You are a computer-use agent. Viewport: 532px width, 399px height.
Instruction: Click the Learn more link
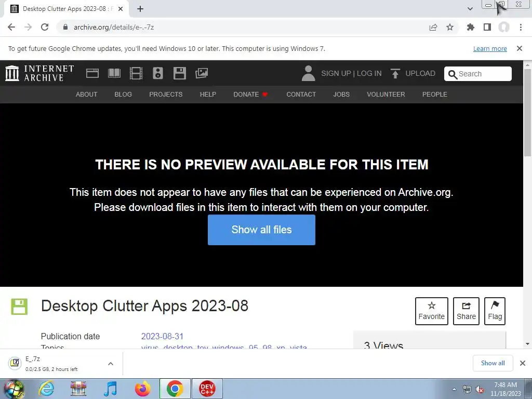490,48
